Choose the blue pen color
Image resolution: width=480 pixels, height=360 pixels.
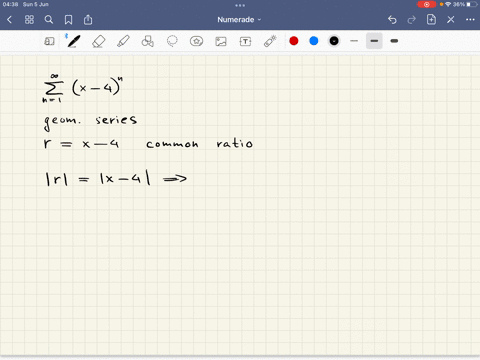(314, 41)
